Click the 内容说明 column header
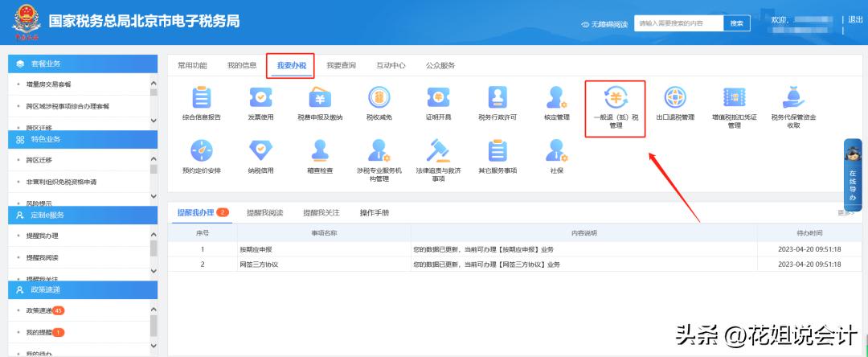Image resolution: width=868 pixels, height=357 pixels. coord(584,233)
